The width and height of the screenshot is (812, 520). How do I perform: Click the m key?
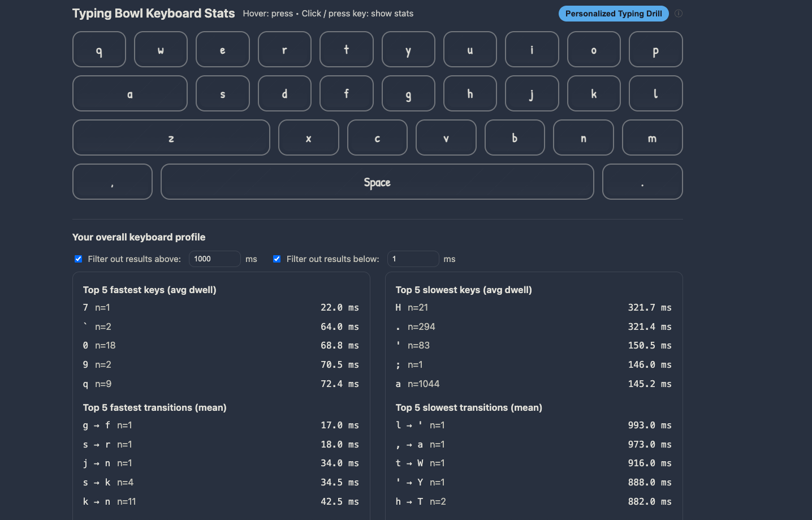[653, 137]
